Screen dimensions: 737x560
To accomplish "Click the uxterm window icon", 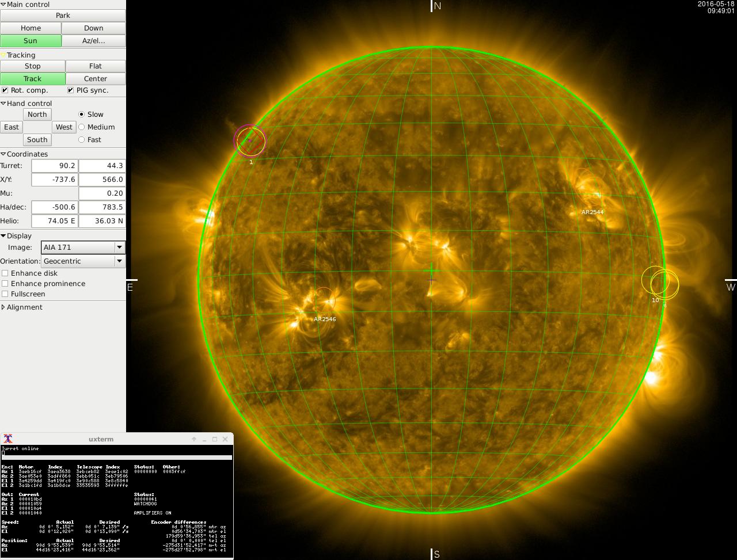I will pos(8,439).
